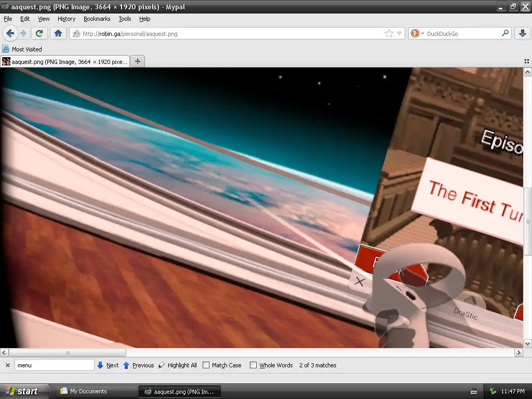Open the URL history dropdown arrow
The image size is (532, 399).
[400, 34]
